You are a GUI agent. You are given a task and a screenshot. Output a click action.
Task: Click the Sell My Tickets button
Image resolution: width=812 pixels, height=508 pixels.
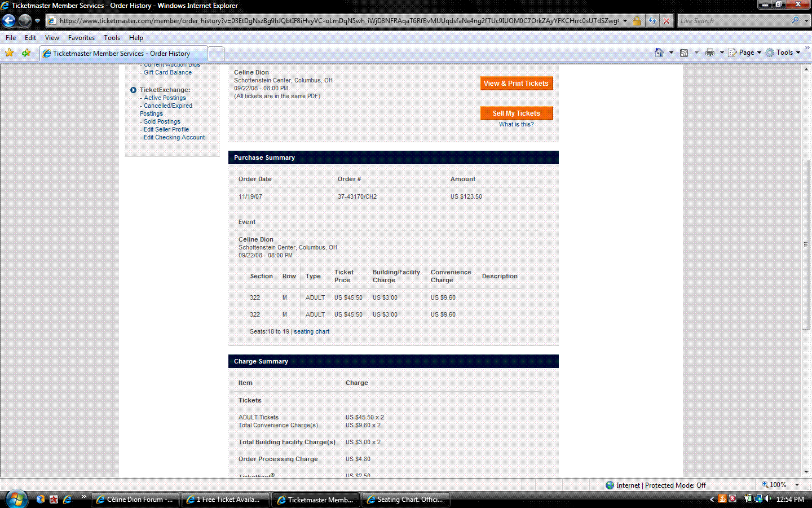tap(516, 113)
